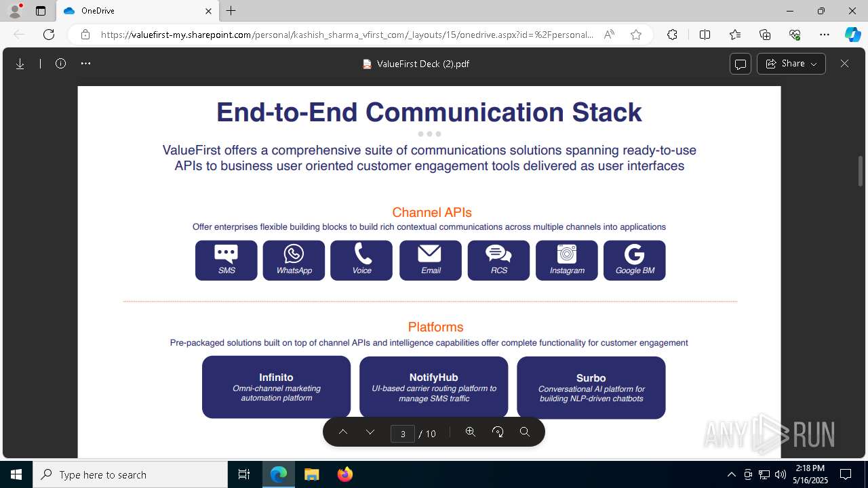Click the SMS channel tile

coord(226,260)
